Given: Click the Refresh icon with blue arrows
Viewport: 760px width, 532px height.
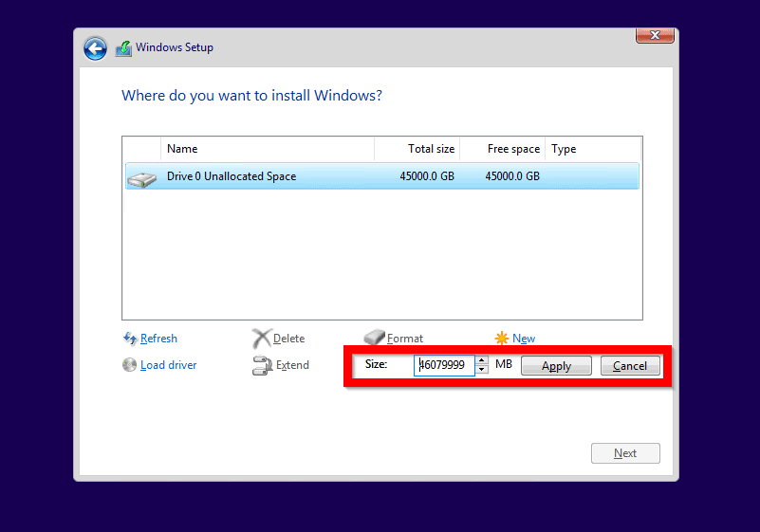Looking at the screenshot, I should point(130,339).
